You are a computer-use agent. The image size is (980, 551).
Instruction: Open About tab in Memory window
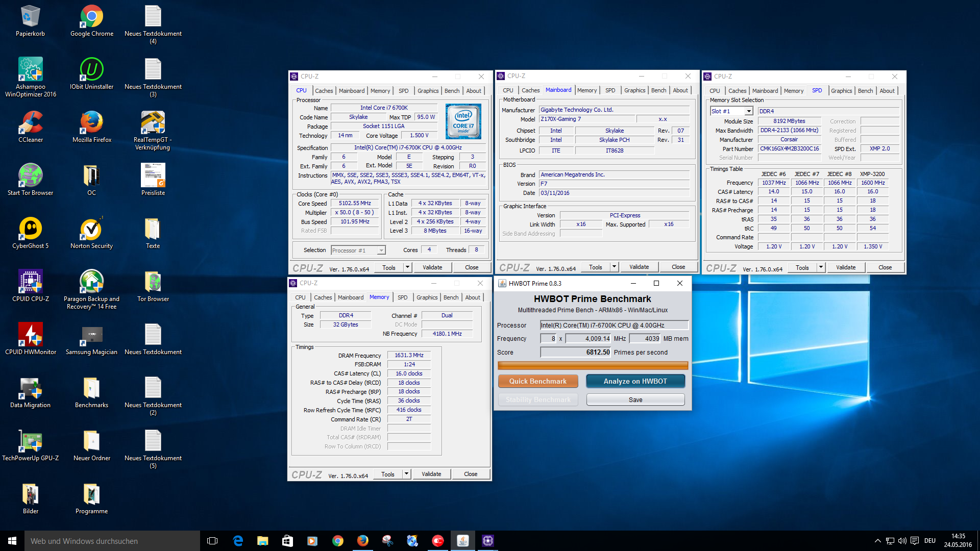(472, 297)
